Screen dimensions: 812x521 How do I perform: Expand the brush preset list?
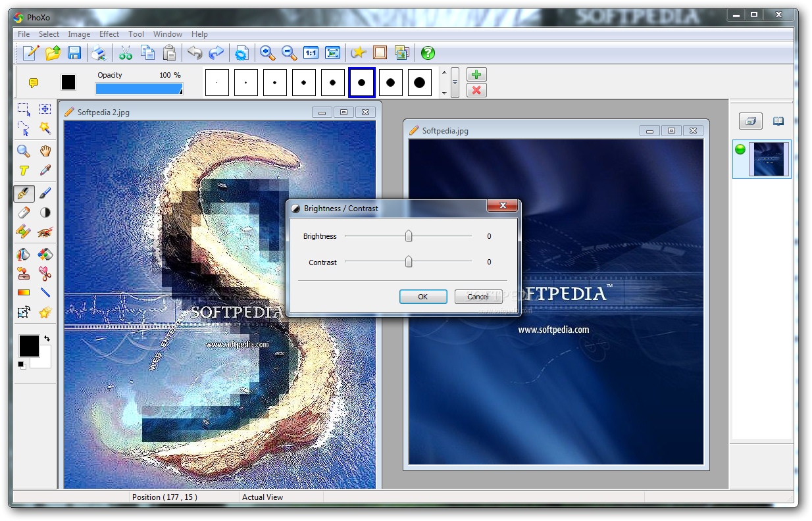click(455, 83)
